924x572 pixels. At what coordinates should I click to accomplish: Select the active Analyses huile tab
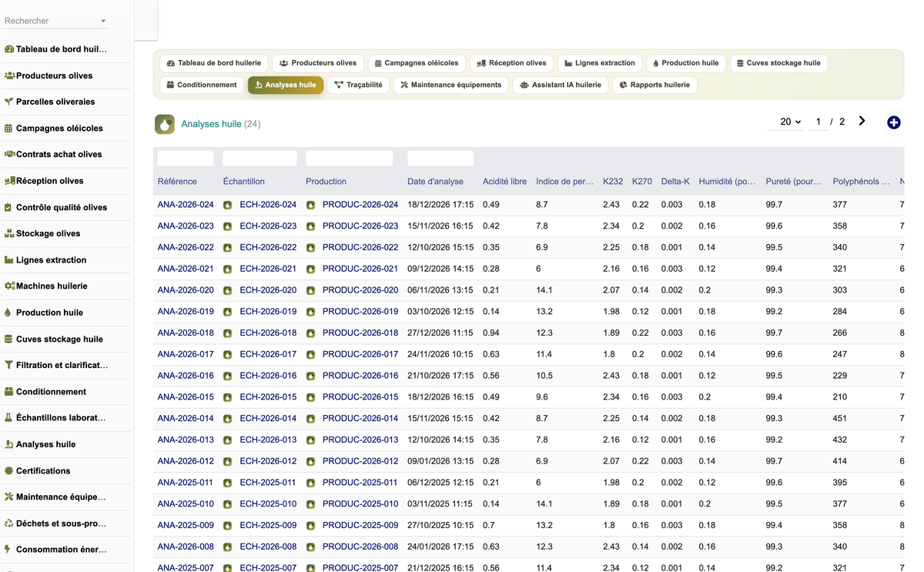pyautogui.click(x=286, y=85)
